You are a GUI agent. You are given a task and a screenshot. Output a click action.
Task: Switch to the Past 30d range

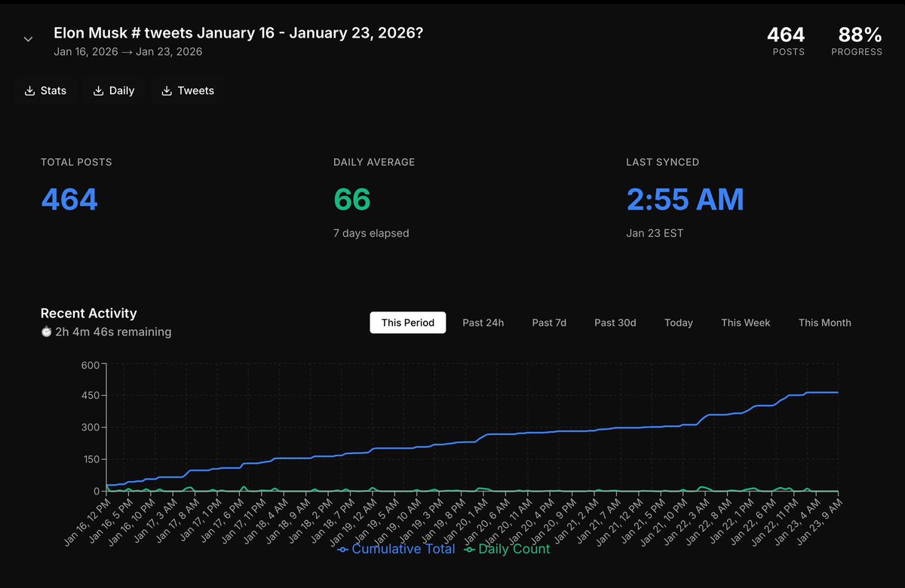coord(615,323)
